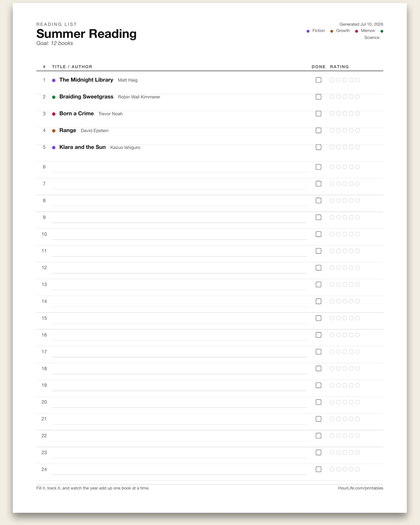Click purple genre dot beside Klara and the Sun
The width and height of the screenshot is (420, 525).
[x=54, y=148]
